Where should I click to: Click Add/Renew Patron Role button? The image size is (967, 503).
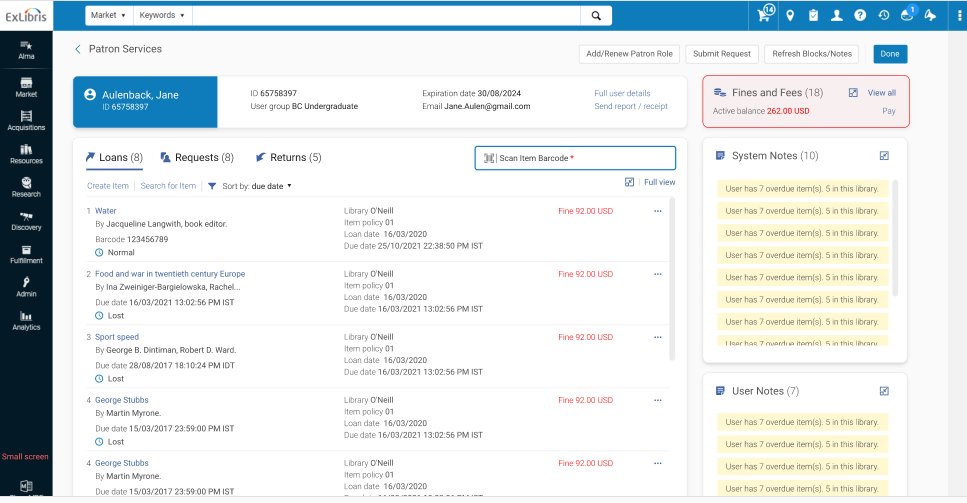(x=629, y=54)
